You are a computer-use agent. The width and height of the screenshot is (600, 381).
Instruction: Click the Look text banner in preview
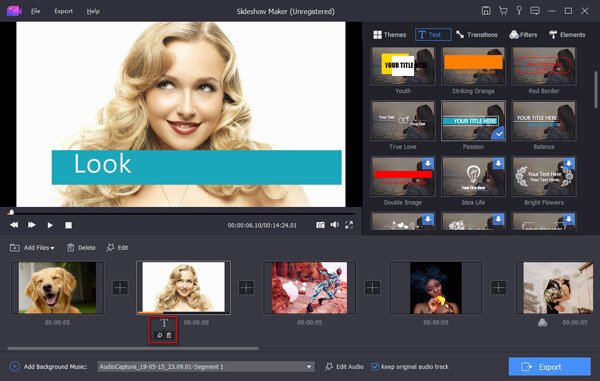tap(196, 167)
